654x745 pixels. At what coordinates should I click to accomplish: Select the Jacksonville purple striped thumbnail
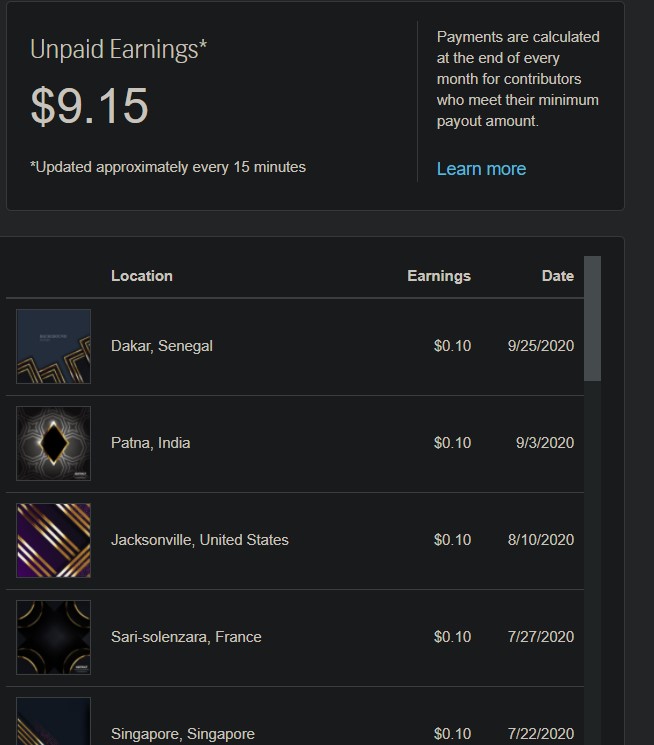pyautogui.click(x=54, y=540)
